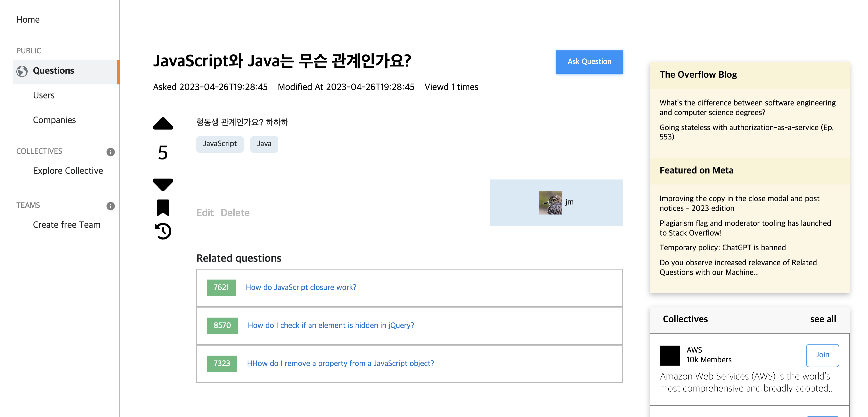The height and width of the screenshot is (417, 868).
Task: Open the Plagiarism flag meta post
Action: click(x=745, y=228)
